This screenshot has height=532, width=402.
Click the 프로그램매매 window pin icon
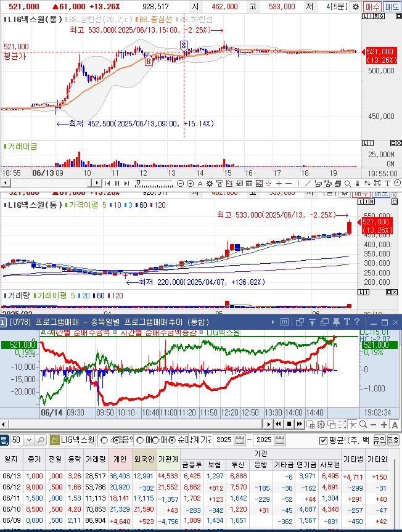coord(336,322)
